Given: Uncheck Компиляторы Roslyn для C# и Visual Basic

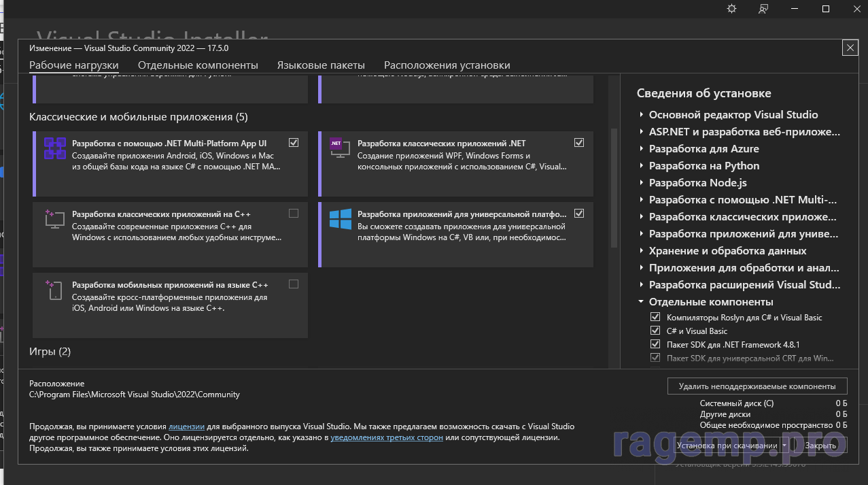Looking at the screenshot, I should [x=655, y=317].
